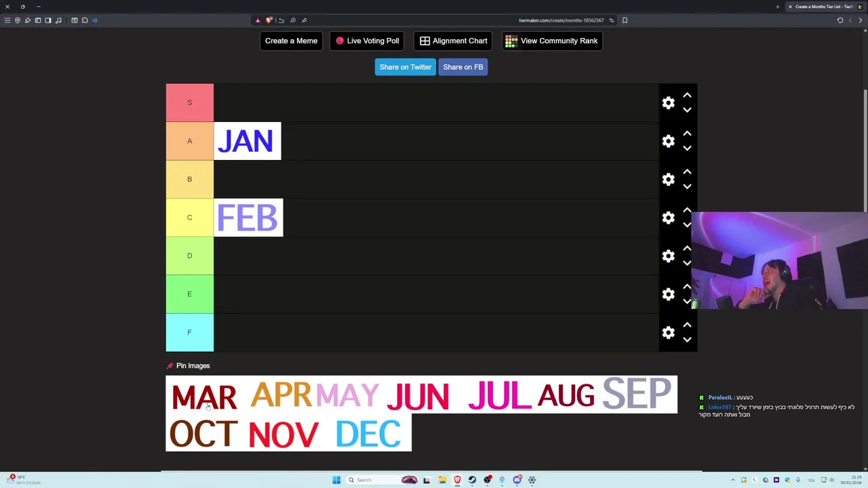Select the A tier label
Image resolution: width=868 pixels, height=488 pixels.
(190, 141)
